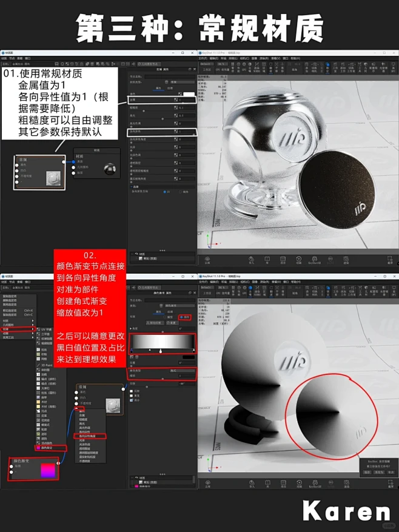
Task: Click 另存为 in the KeyShot save prompt
Action: [x=379, y=473]
